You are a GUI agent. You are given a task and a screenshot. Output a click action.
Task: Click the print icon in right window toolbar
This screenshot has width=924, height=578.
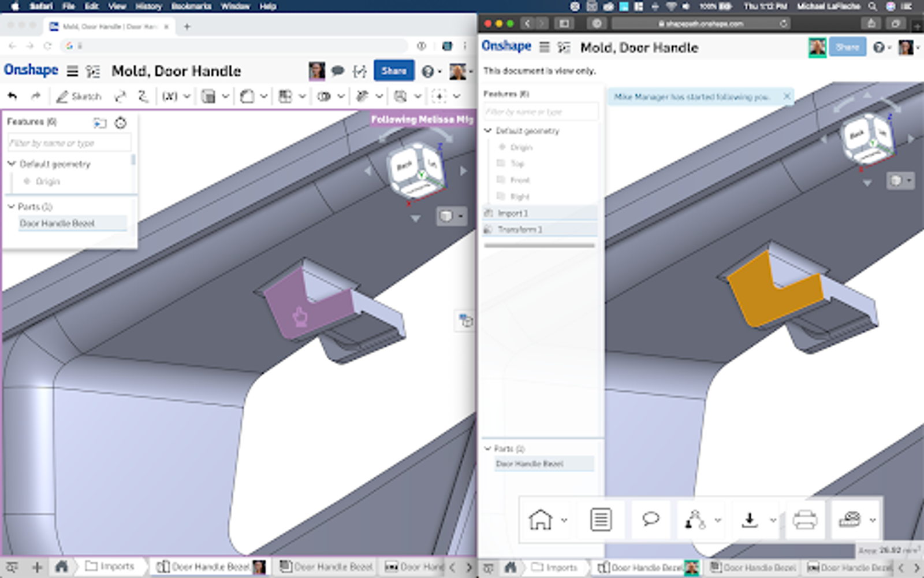[804, 520]
